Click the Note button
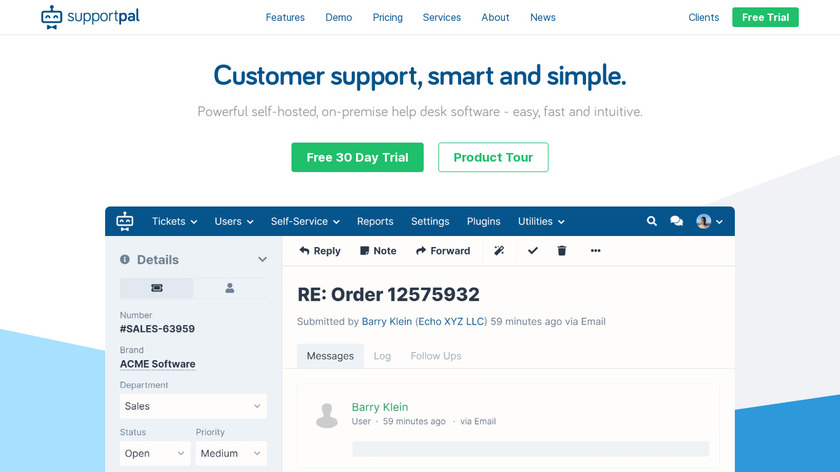This screenshot has width=840, height=472. tap(378, 251)
